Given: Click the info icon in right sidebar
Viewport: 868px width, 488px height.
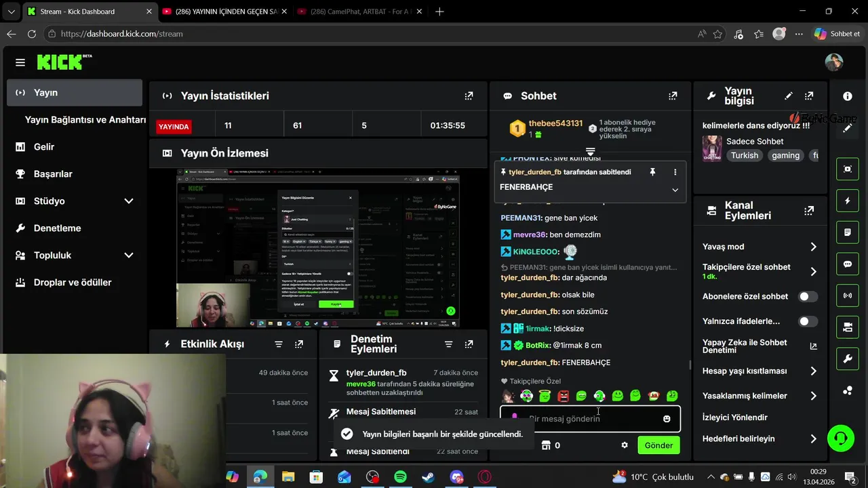Looking at the screenshot, I should [x=848, y=97].
